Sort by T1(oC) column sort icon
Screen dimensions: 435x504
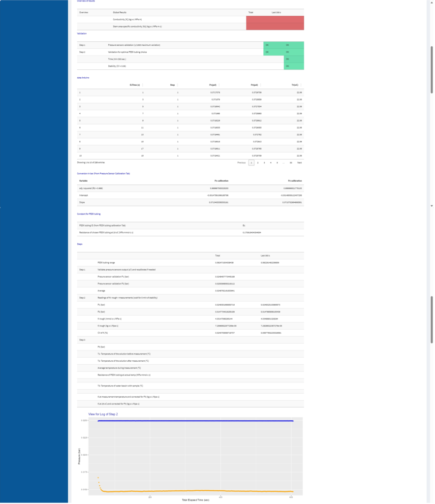[301, 85]
